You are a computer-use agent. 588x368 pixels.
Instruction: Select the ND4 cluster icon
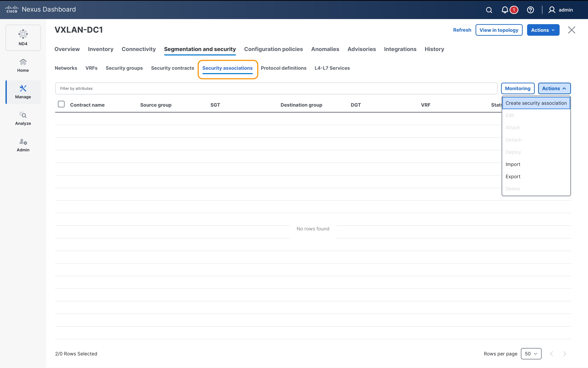tap(23, 38)
